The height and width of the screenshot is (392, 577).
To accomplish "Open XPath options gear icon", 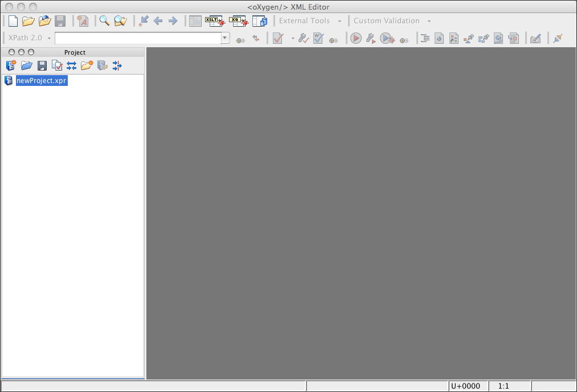I will [x=240, y=40].
